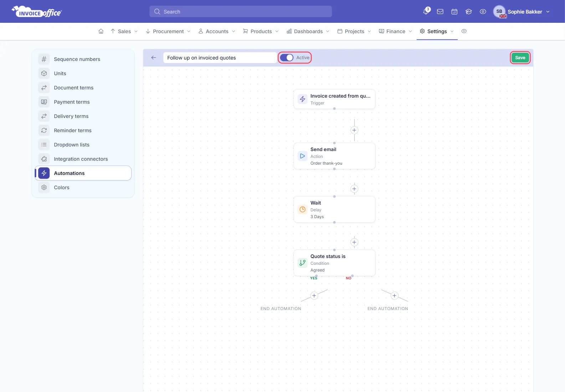Click the graduation cap help icon
This screenshot has width=565, height=392.
coord(469,11)
